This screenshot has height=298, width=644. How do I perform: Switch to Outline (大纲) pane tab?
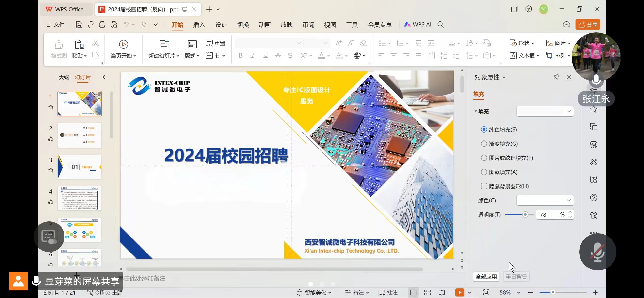64,77
